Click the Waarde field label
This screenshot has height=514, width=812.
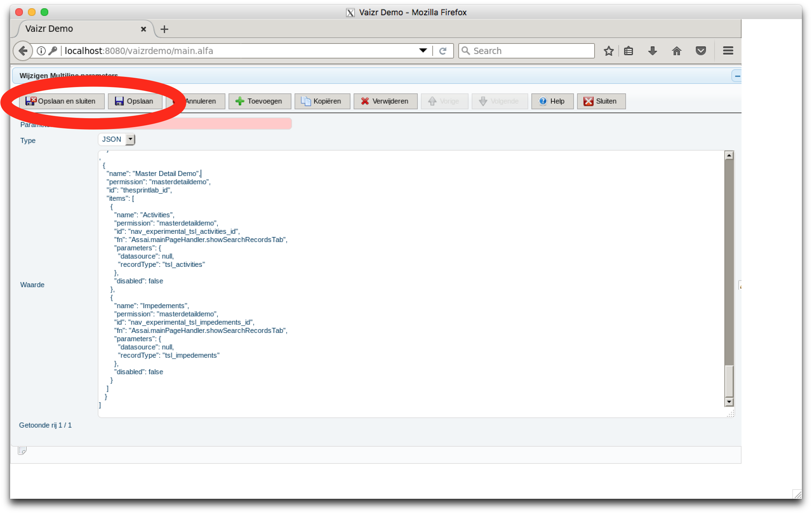(32, 285)
